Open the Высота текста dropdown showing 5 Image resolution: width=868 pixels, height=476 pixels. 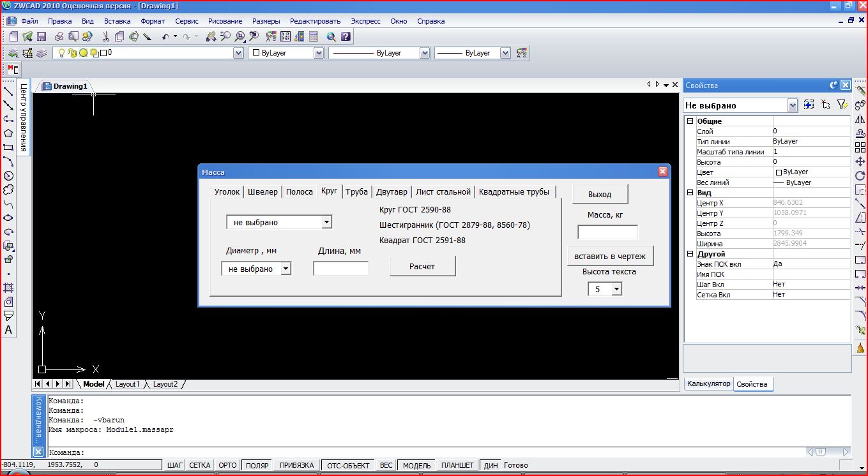click(616, 289)
